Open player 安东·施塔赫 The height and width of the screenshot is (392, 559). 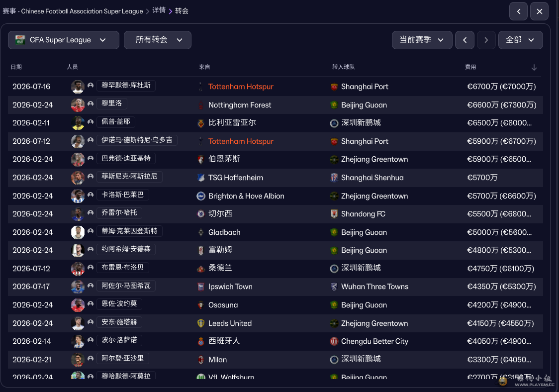(119, 322)
